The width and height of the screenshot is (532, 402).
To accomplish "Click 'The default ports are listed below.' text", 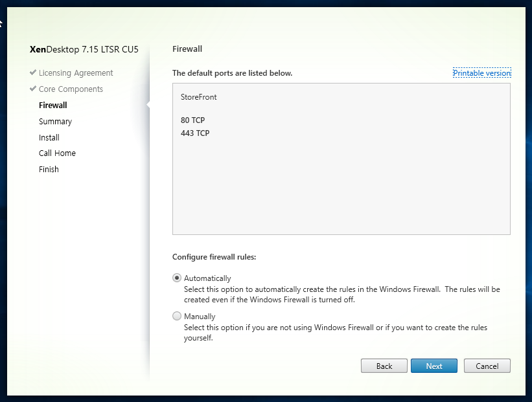I will click(232, 73).
